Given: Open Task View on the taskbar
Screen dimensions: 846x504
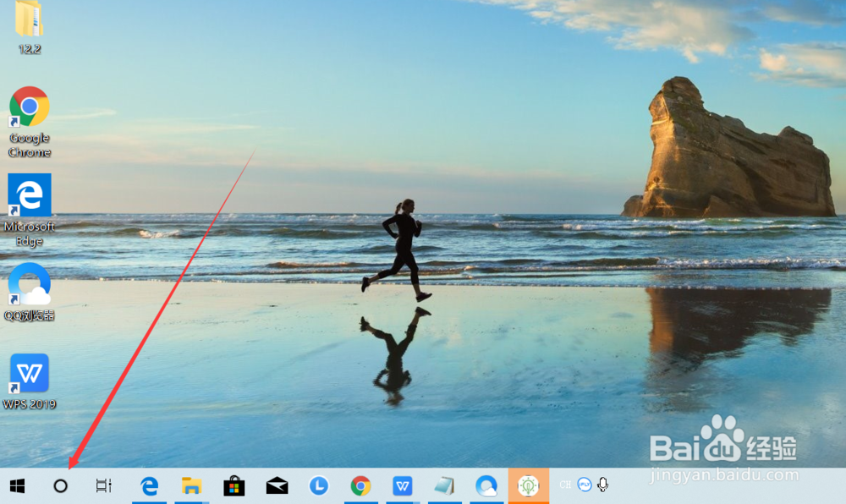Looking at the screenshot, I should coord(103,485).
